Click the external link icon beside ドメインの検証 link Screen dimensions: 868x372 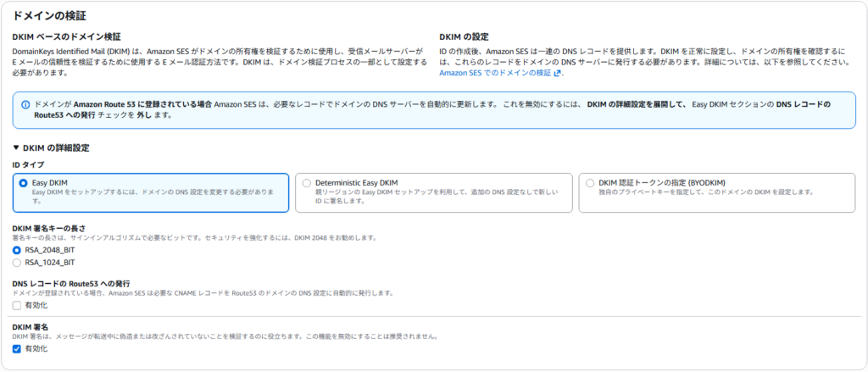click(557, 74)
